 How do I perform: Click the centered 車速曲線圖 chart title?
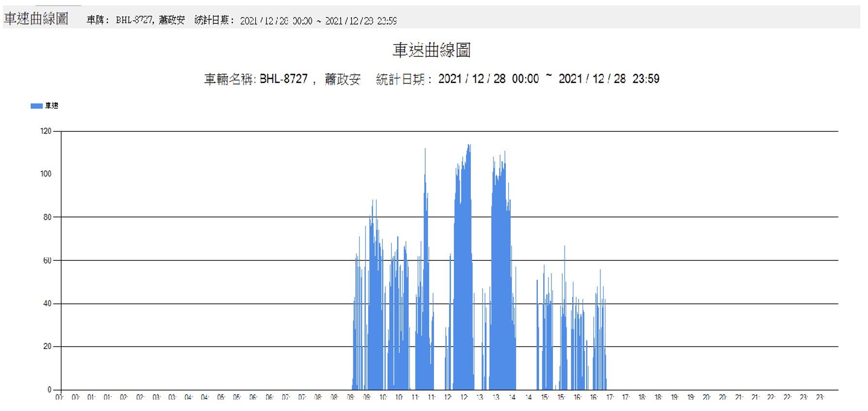(431, 50)
